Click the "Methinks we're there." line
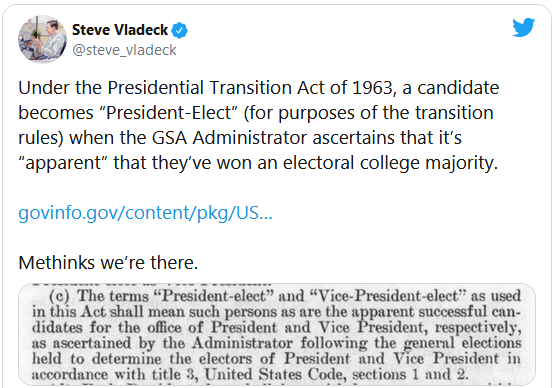The height and width of the screenshot is (388, 556). [108, 263]
